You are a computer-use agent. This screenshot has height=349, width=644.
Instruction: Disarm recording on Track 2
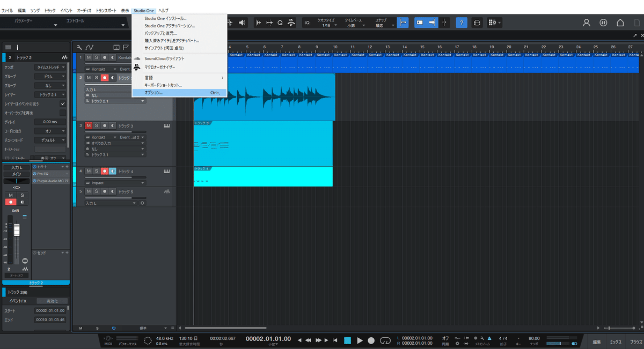[105, 78]
